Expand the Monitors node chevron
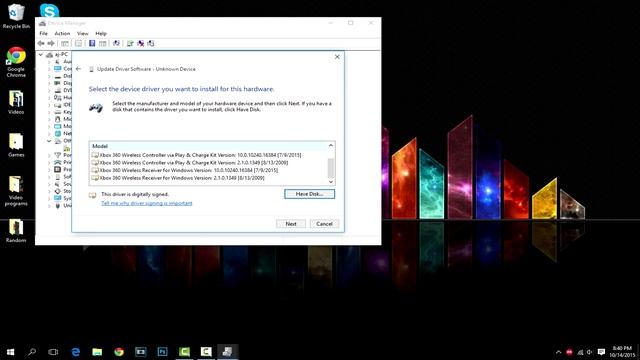Image resolution: width=640 pixels, height=360 pixels. pos(49,126)
